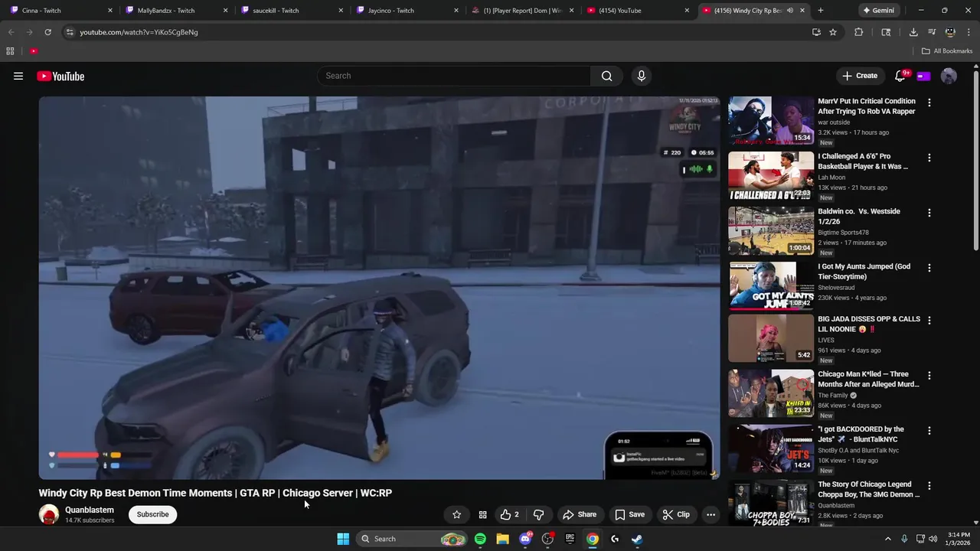This screenshot has width=980, height=551.
Task: Open Discord from the taskbar
Action: point(525,539)
